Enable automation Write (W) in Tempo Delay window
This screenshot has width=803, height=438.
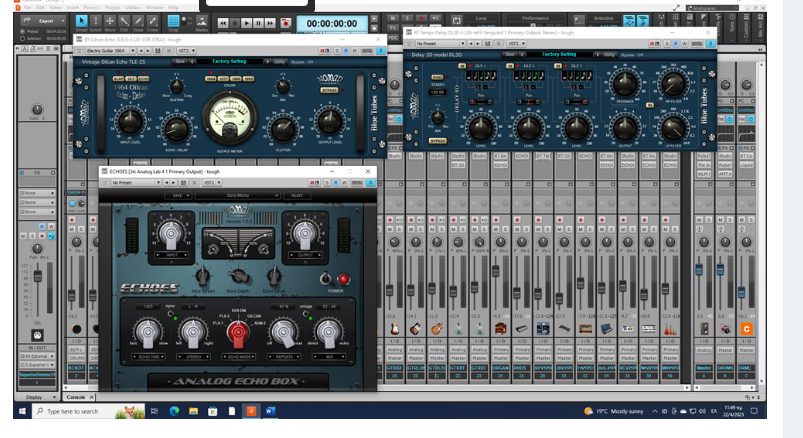click(x=684, y=44)
